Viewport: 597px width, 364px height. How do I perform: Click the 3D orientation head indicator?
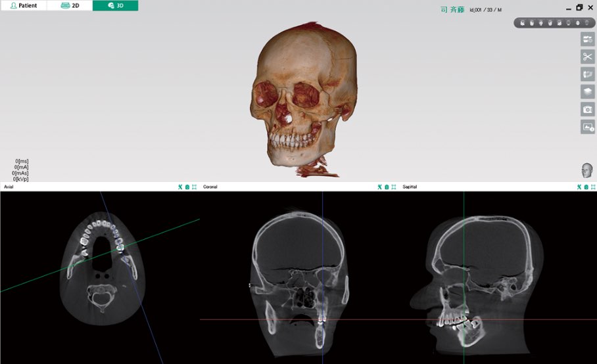point(586,171)
